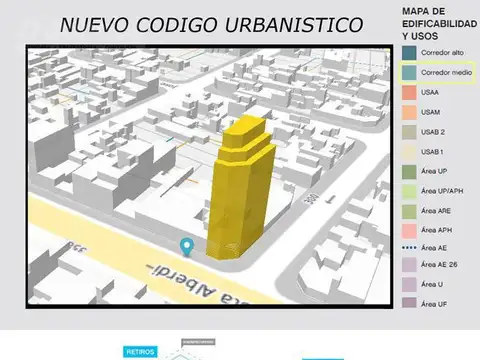The image size is (480, 360).
Task: Click the RETIROS blue button
Action: (x=140, y=352)
